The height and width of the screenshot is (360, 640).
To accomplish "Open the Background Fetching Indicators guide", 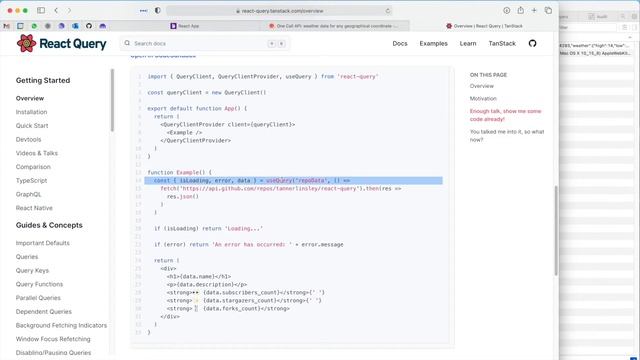I will [x=61, y=325].
